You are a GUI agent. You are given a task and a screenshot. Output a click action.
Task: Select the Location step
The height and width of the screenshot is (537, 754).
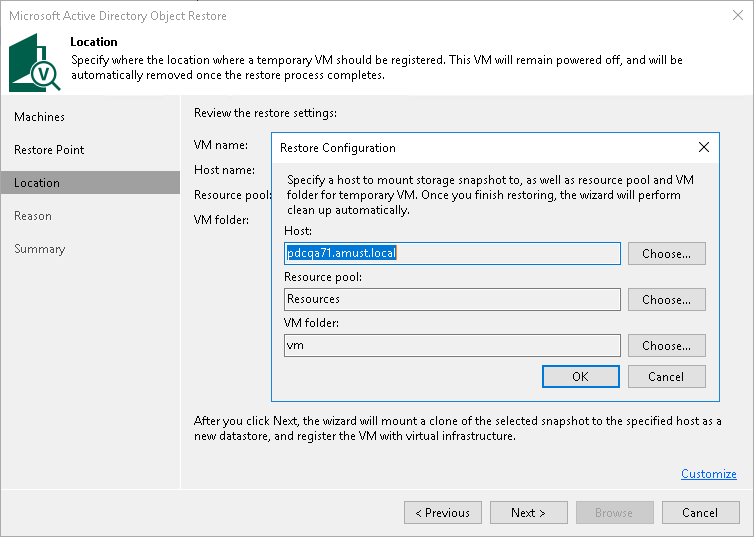click(x=37, y=183)
